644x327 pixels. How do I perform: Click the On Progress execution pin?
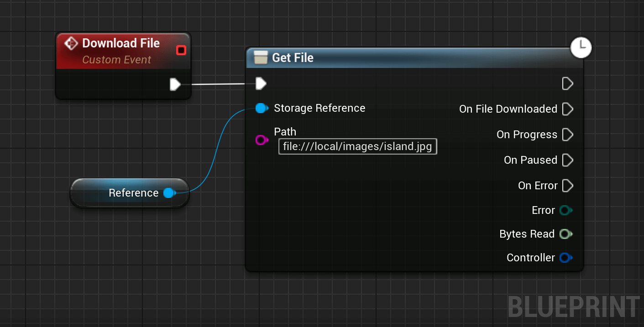click(567, 135)
